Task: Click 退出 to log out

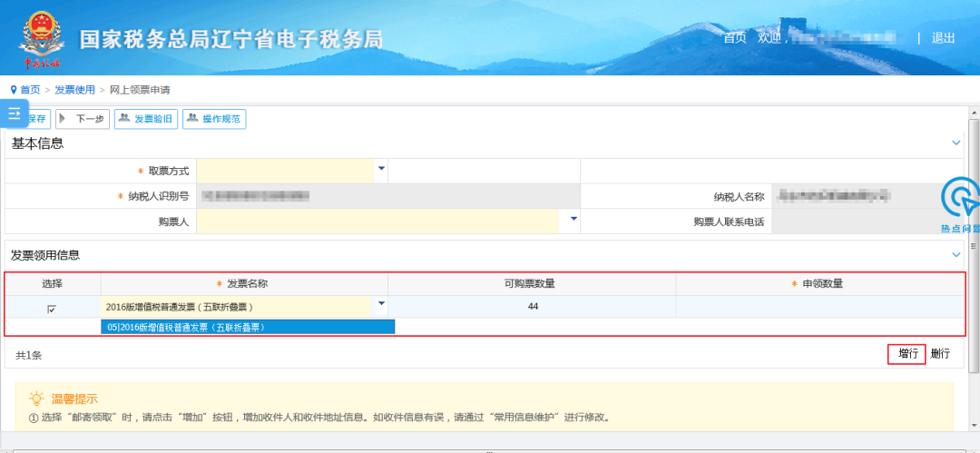Action: tap(943, 38)
